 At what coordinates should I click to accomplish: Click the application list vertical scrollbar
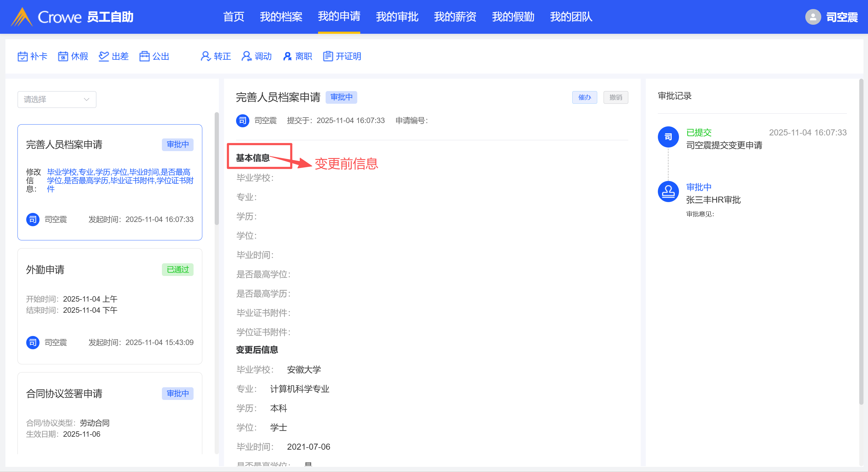217,169
